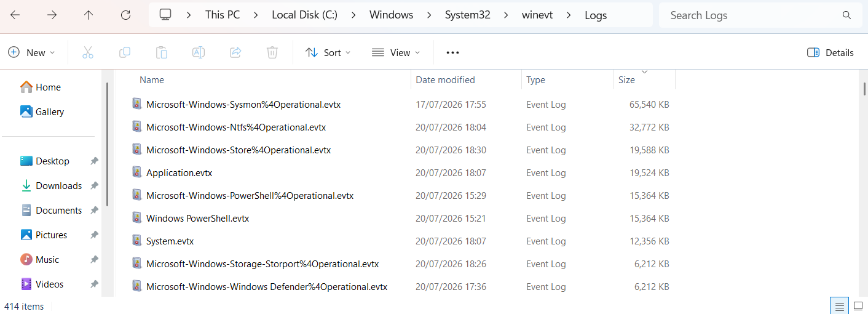Click the Rename icon in toolbar
Image resolution: width=868 pixels, height=314 pixels.
[x=199, y=52]
